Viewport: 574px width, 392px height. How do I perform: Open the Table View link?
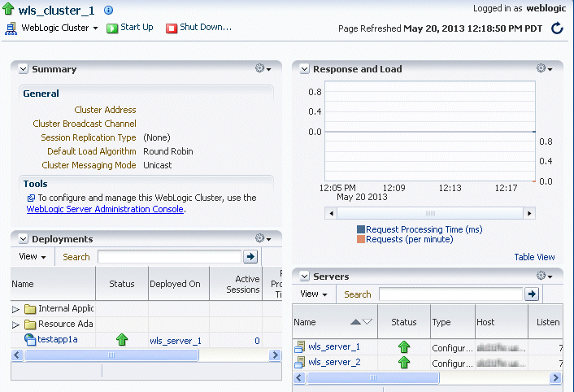click(534, 257)
